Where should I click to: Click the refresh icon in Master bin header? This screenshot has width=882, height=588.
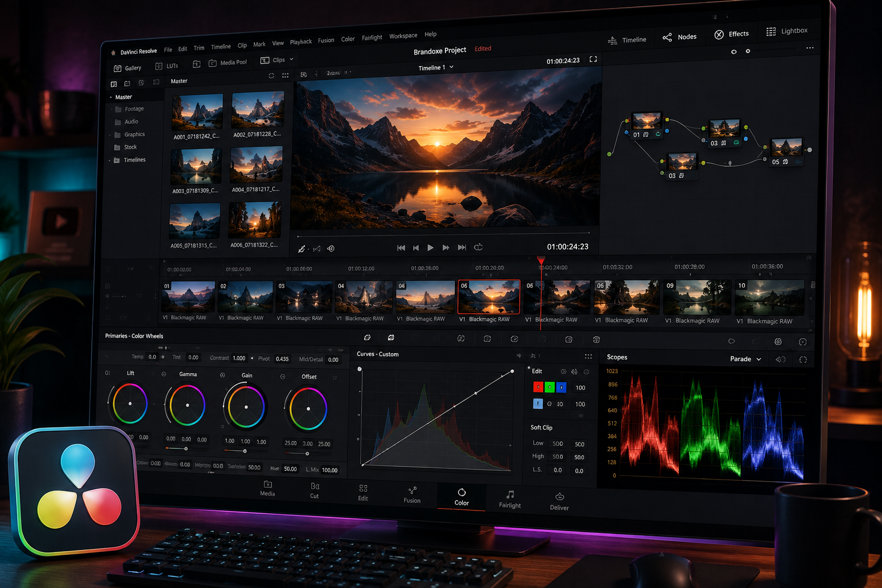click(271, 76)
